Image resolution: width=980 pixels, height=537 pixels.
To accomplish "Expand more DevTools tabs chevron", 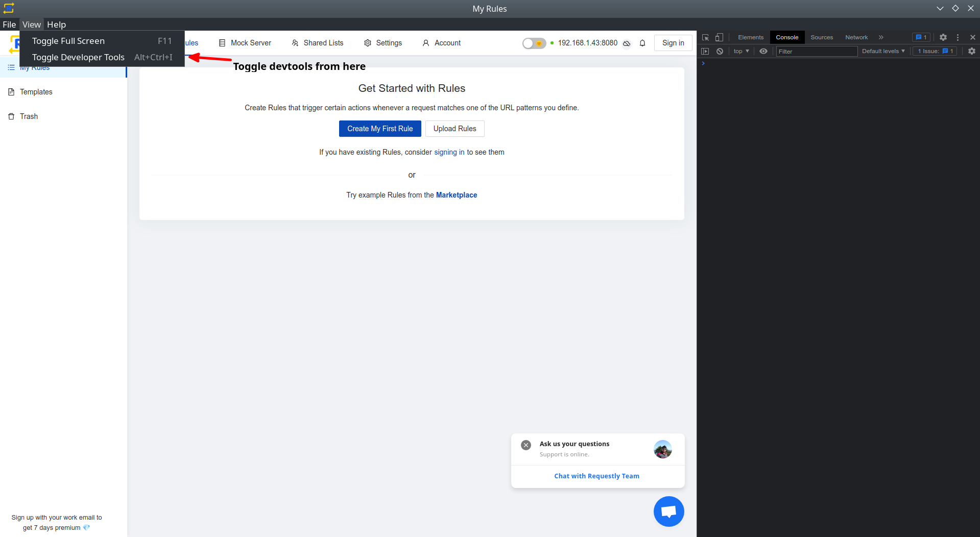I will pyautogui.click(x=881, y=37).
